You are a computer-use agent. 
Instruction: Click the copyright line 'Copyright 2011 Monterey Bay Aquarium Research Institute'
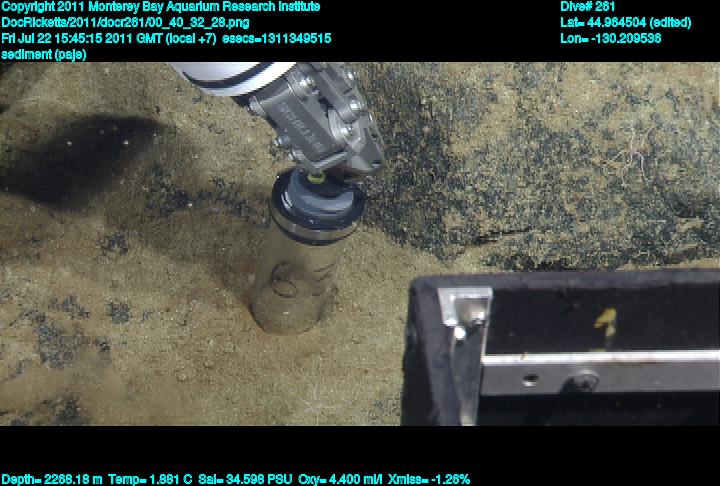tap(161, 7)
